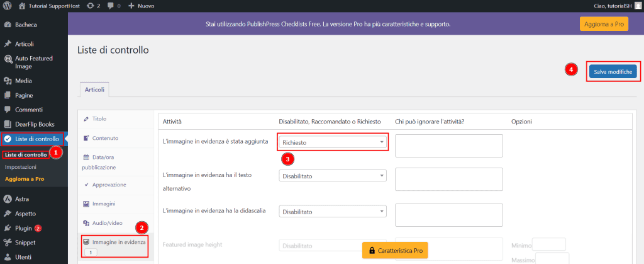Click the Massimo input field
Screen dimensions: 644x264
(552, 259)
